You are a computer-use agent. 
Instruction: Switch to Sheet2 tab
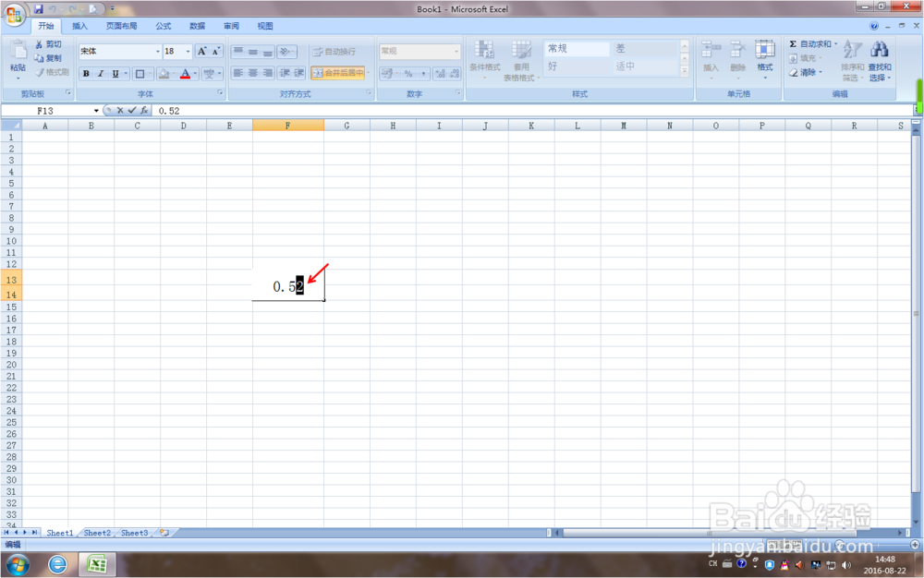[97, 533]
